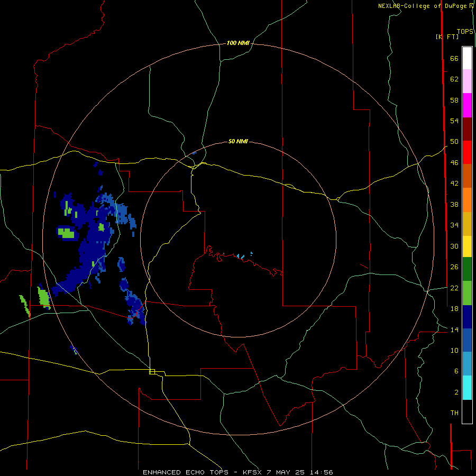This screenshot has height=476, width=476.
Task: Click the light green 22 kft legend swatch
Action: tap(467, 293)
